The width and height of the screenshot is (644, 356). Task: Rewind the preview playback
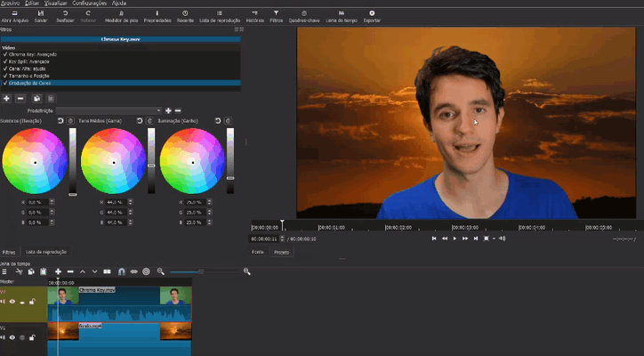(x=445, y=239)
